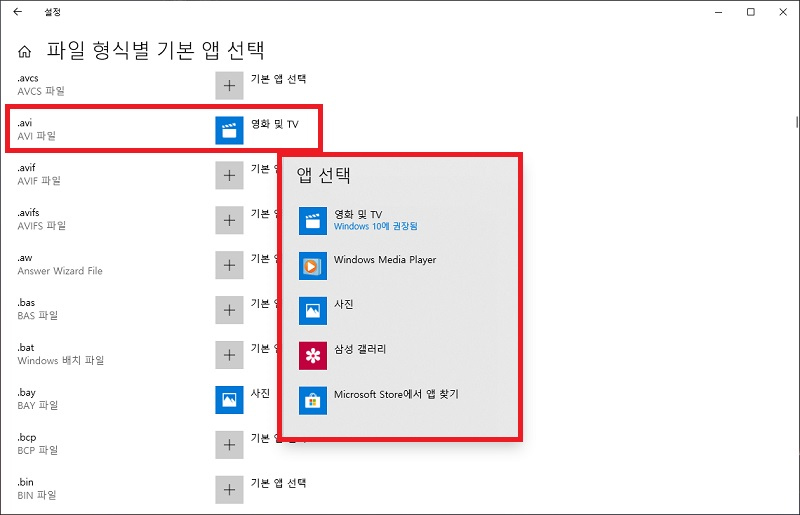
Task: Click the .avi extension text
Action: 24,122
